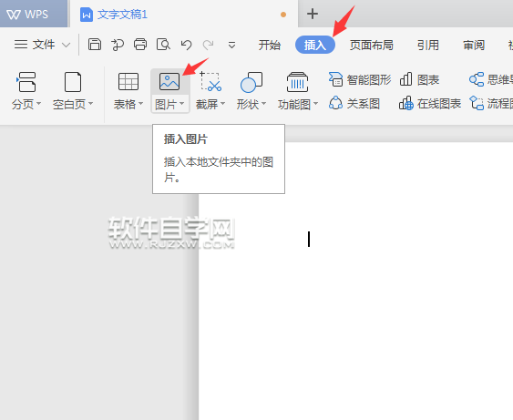Click the 表格 table icon
Viewport: 513px width, 420px height.
[128, 81]
